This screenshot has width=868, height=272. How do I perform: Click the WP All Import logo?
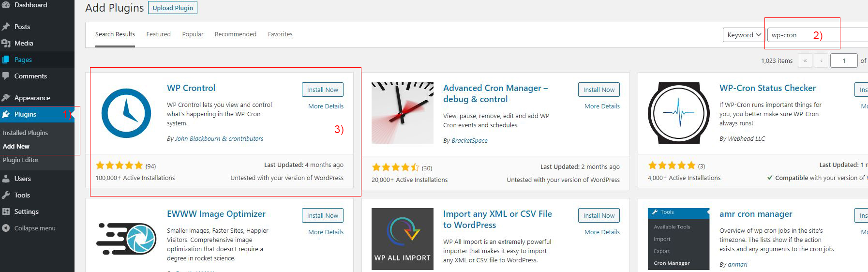tap(402, 239)
